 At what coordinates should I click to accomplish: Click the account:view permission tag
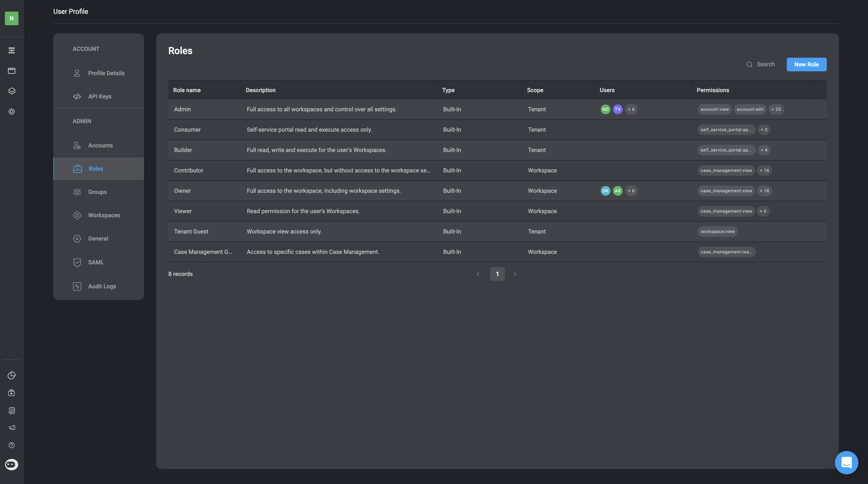[714, 109]
